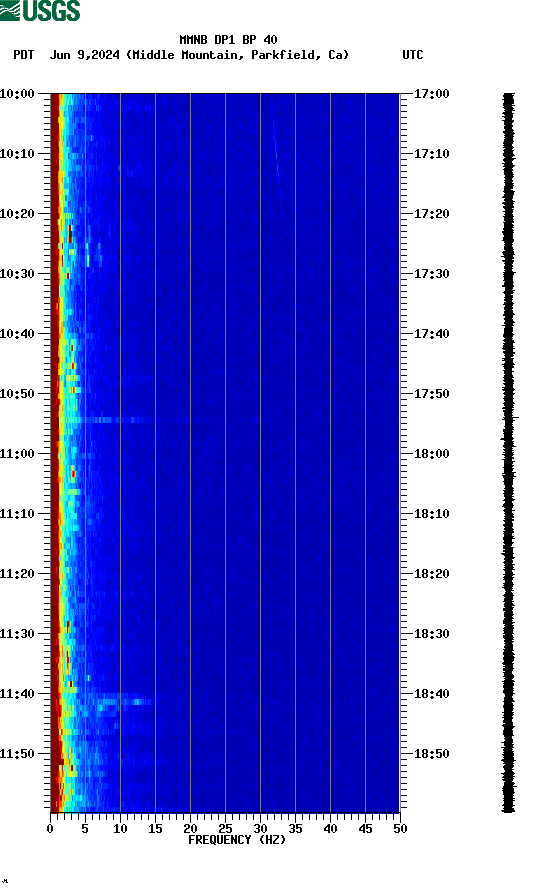Click the "11:50" PDT time label
552x892 pixels.
pos(17,754)
